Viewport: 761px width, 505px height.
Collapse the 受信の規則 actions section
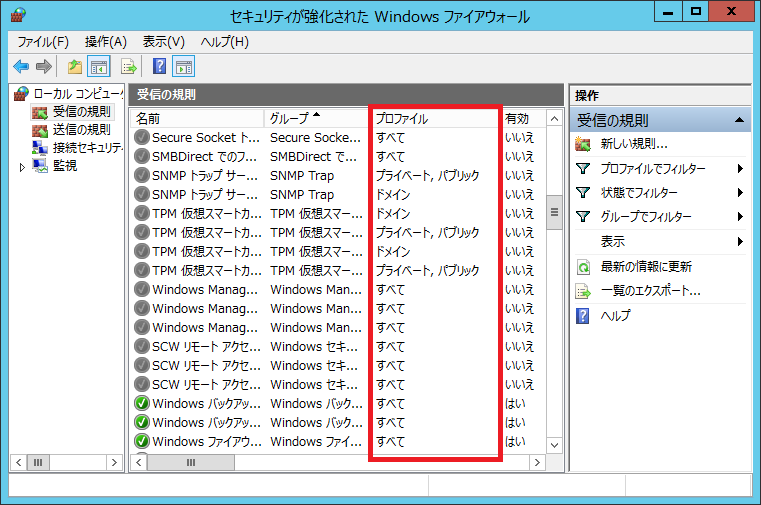pyautogui.click(x=739, y=120)
